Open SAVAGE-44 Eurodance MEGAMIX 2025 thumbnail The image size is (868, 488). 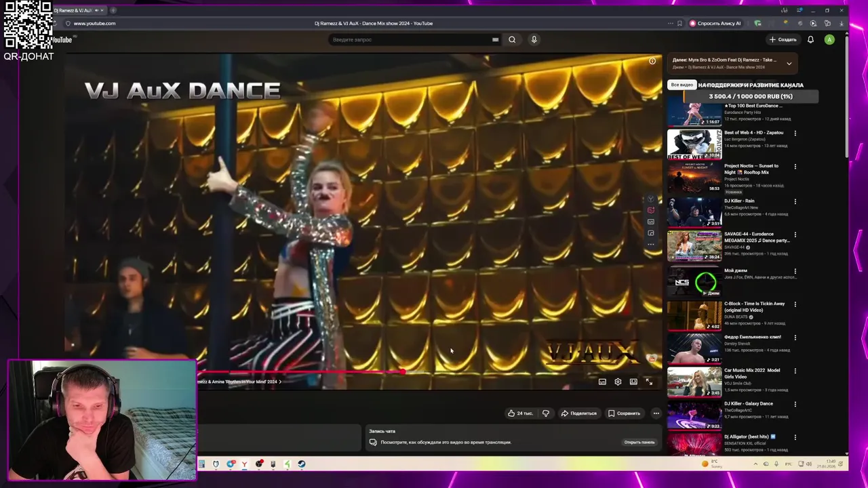(x=694, y=245)
